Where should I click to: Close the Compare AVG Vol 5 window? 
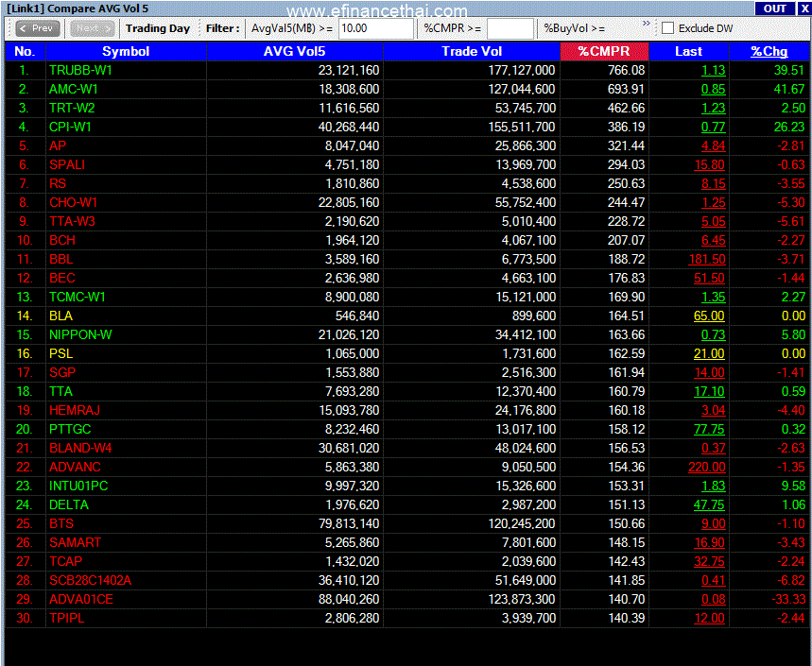point(804,9)
